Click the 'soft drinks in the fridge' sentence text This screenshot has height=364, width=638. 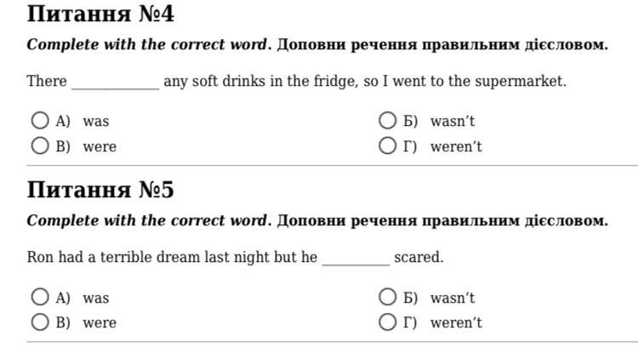[x=275, y=82]
